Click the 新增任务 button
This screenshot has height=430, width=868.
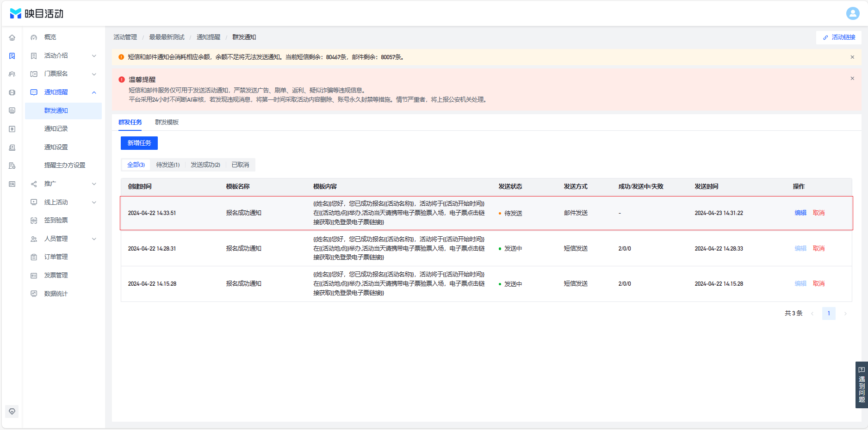(x=139, y=143)
